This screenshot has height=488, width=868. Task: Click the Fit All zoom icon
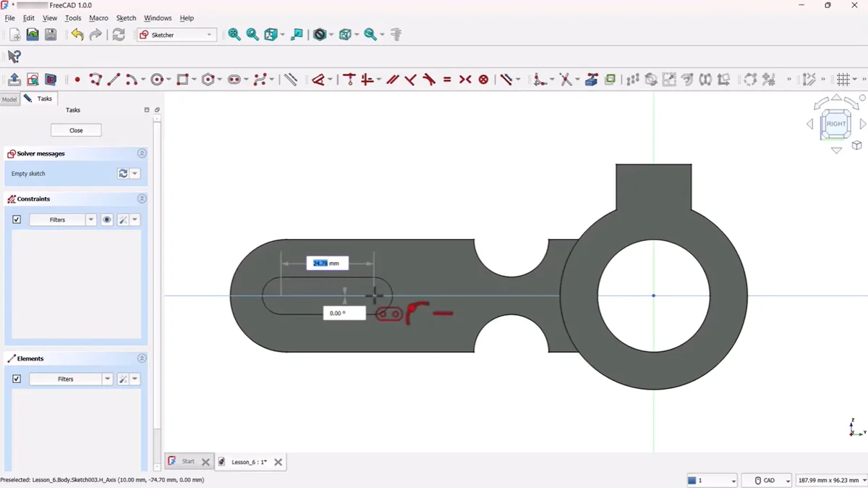click(x=234, y=35)
